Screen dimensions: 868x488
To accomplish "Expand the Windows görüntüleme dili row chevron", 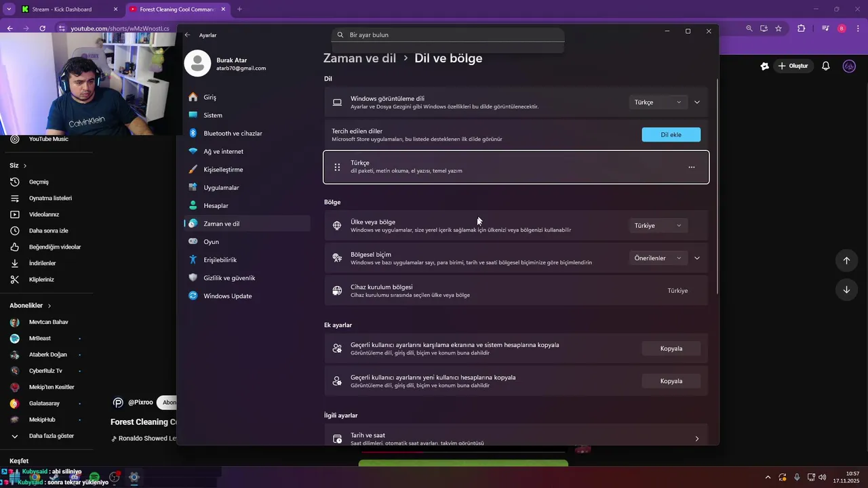I will (x=696, y=102).
